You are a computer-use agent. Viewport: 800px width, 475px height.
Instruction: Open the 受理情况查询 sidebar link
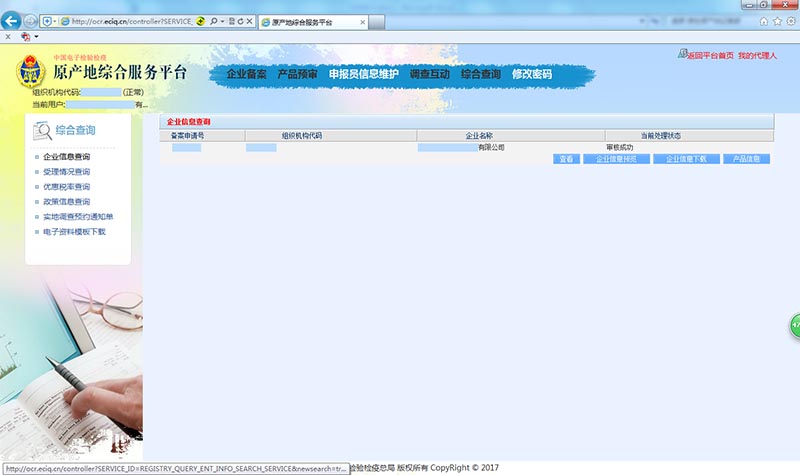[66, 172]
